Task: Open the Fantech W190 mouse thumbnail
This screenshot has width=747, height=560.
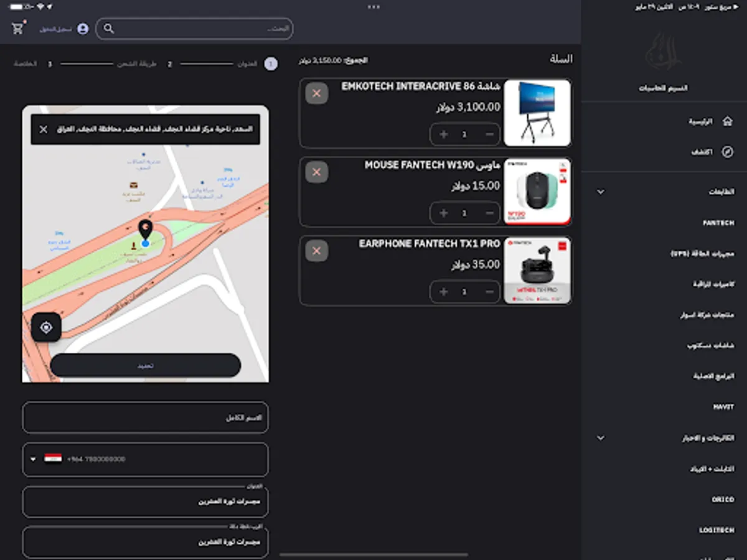Action: pyautogui.click(x=537, y=192)
